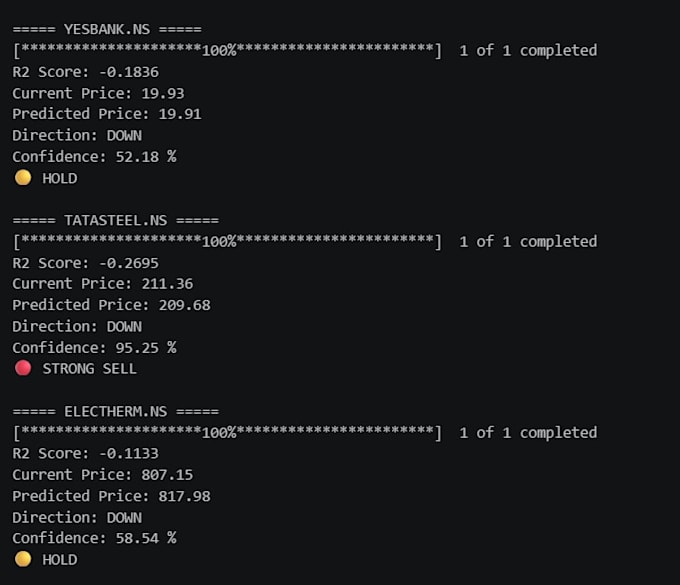The image size is (680, 585).
Task: Click R2 Score -0.2695 line
Action: click(x=85, y=263)
